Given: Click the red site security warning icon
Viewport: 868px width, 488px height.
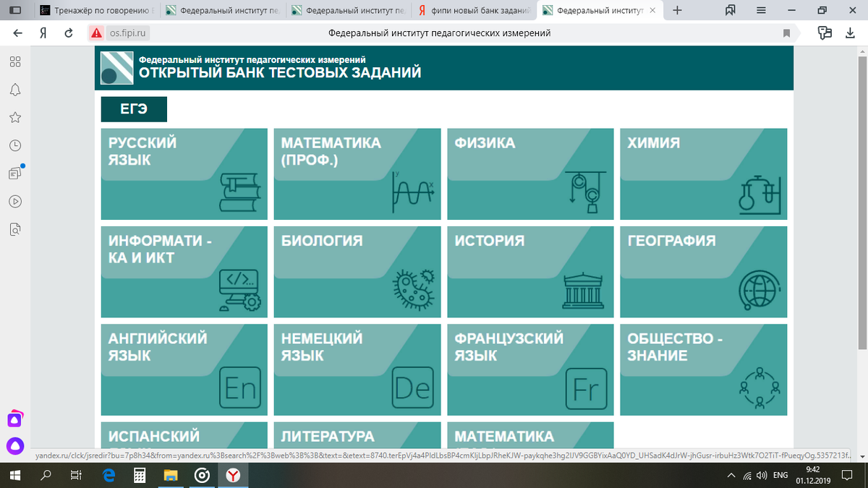Looking at the screenshot, I should pyautogui.click(x=97, y=33).
